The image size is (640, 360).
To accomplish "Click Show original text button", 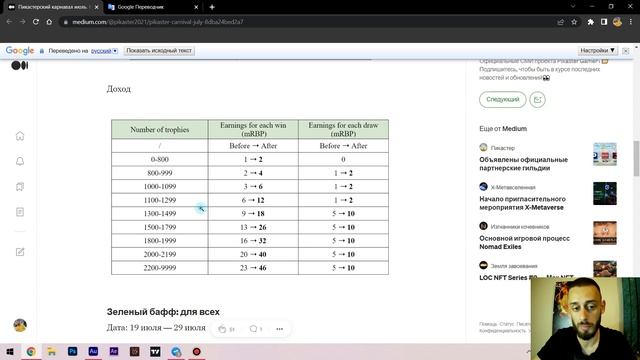I will click(159, 51).
